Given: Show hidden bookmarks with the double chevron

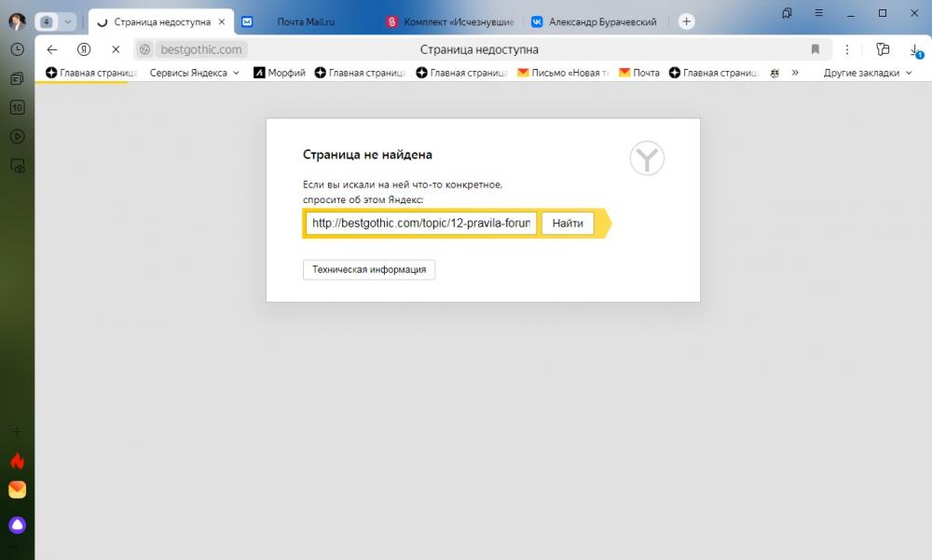Looking at the screenshot, I should tap(795, 73).
